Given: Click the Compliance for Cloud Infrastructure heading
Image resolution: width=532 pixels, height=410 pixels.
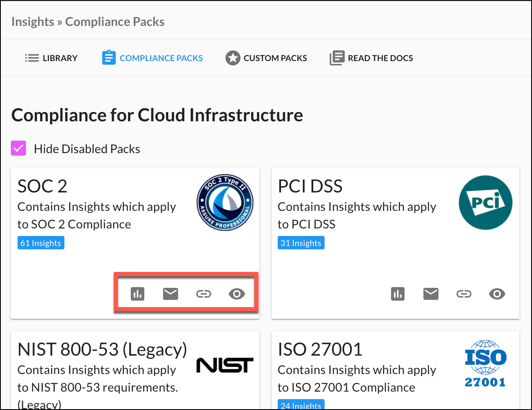Looking at the screenshot, I should (157, 115).
